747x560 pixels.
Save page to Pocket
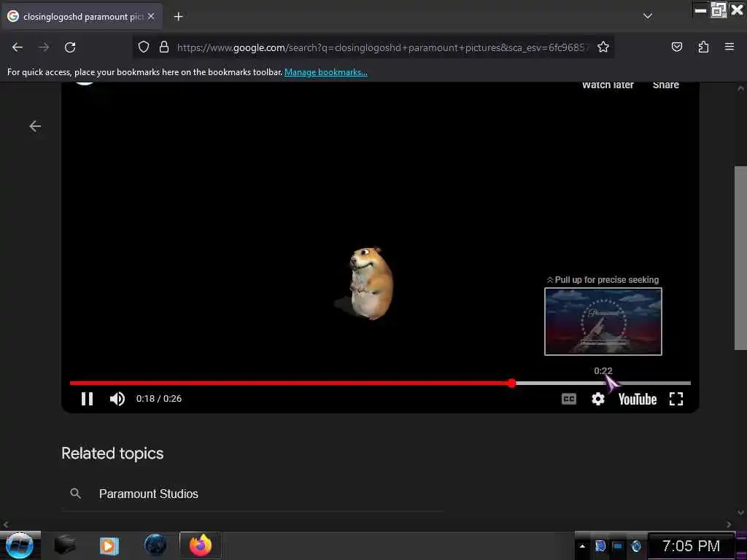point(676,47)
